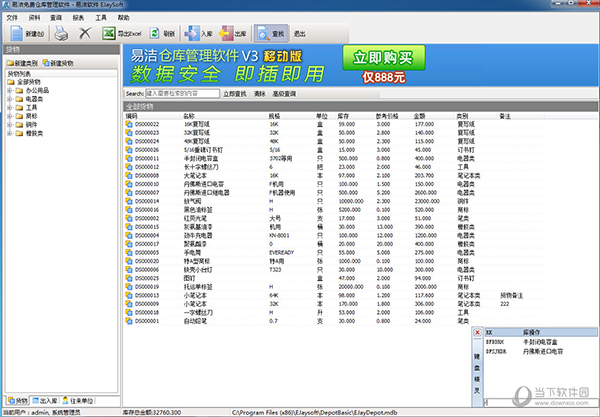
Task: Click the 刷新 refresh icon
Action: tap(154, 33)
